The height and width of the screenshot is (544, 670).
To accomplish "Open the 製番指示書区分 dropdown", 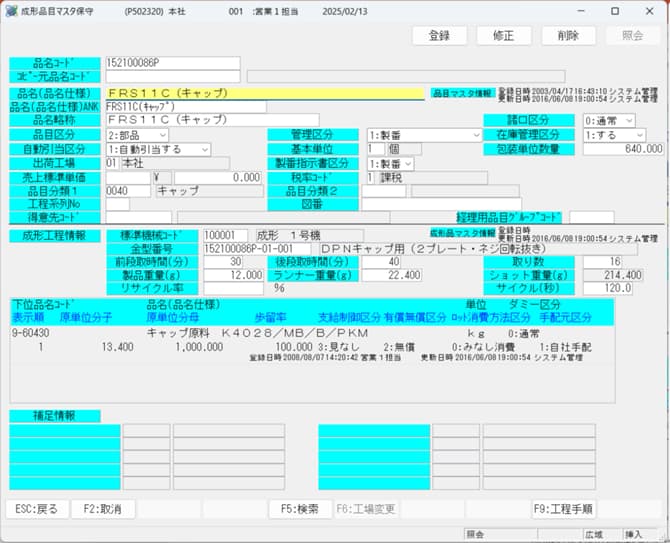I will point(390,164).
